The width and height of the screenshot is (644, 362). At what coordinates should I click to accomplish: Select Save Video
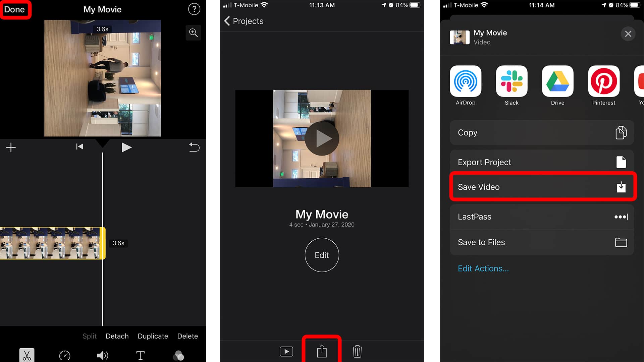pyautogui.click(x=542, y=187)
